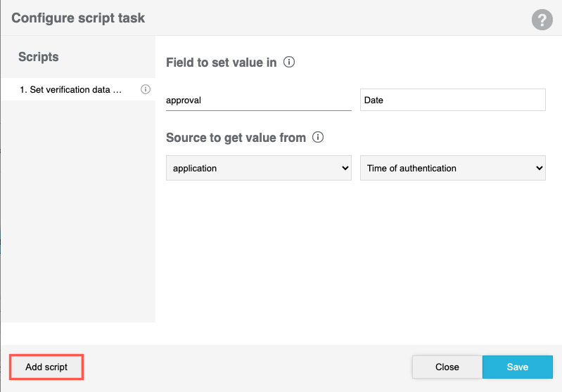Click the Field to set value in heading

pyautogui.click(x=221, y=63)
